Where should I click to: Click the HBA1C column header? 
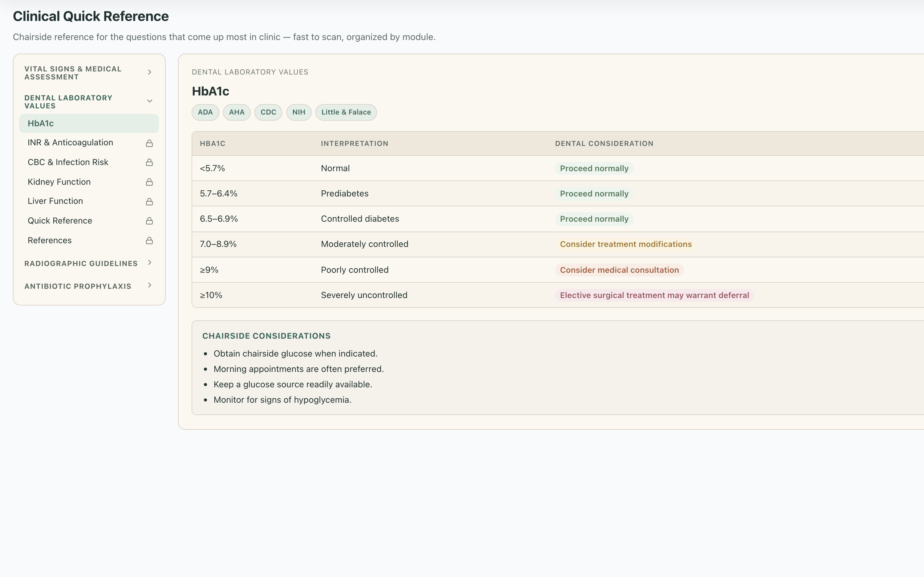pos(213,143)
